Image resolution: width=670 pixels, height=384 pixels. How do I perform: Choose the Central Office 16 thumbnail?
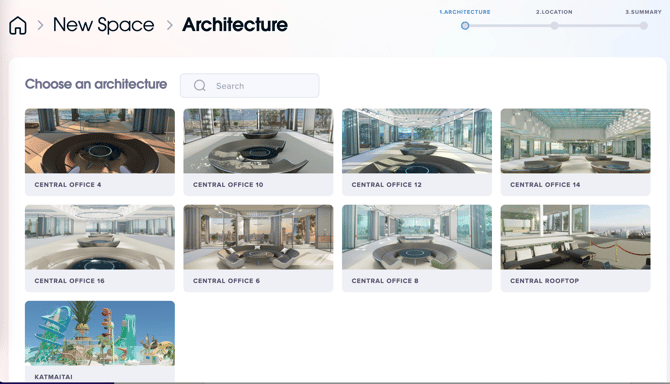point(100,237)
